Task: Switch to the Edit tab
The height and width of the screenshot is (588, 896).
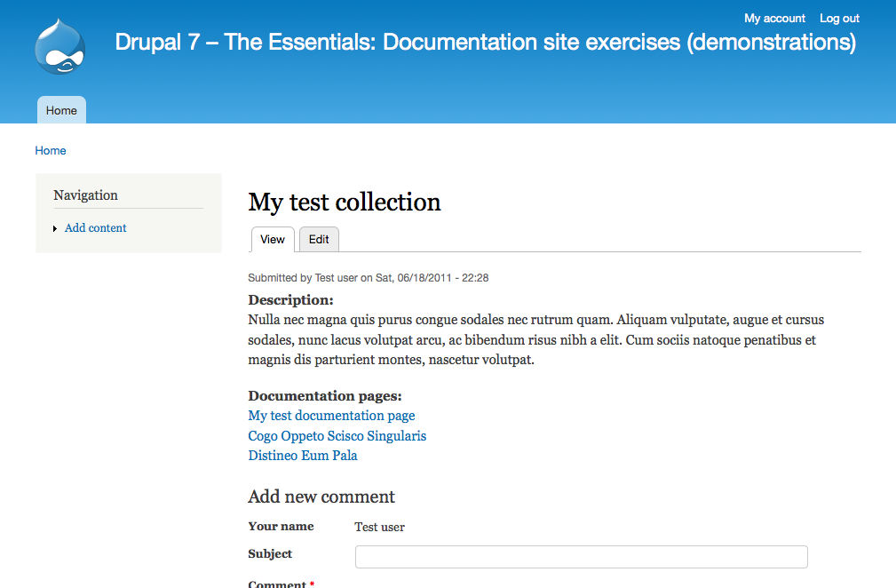Action: 319,240
